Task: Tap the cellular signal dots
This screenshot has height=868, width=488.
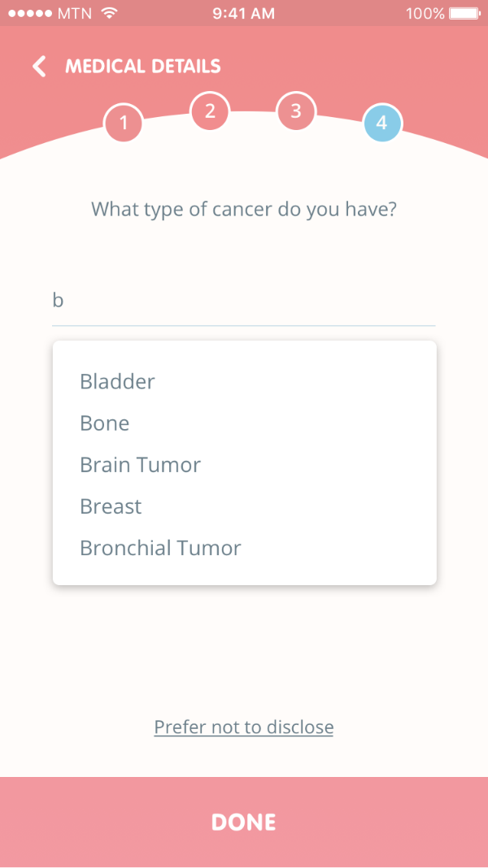Action: point(29,14)
